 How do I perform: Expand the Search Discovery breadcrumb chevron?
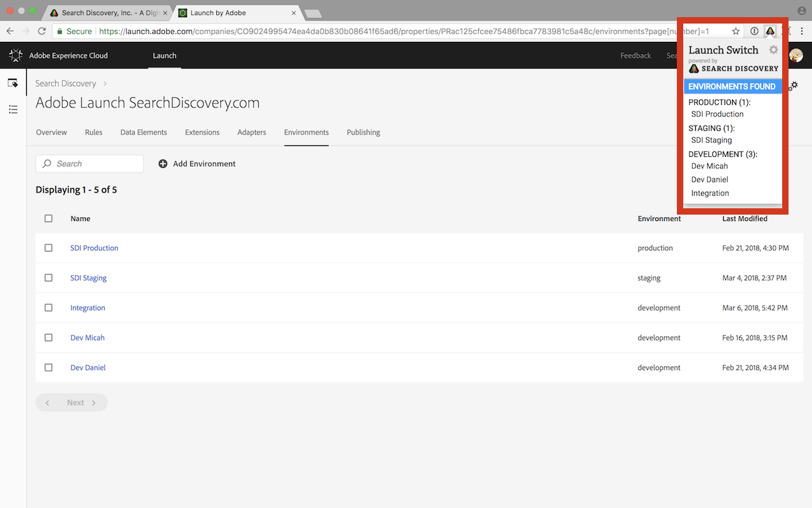pyautogui.click(x=105, y=83)
